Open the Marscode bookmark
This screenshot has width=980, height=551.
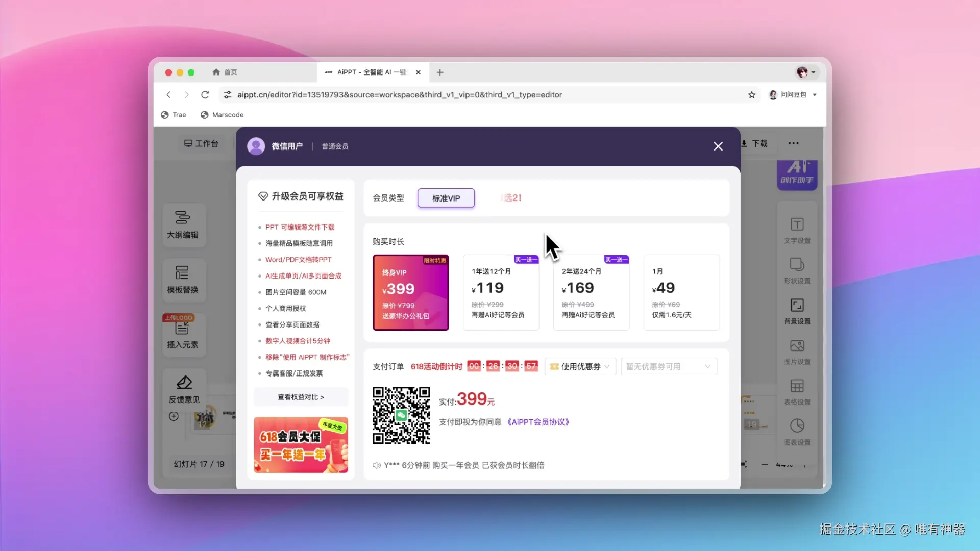coord(222,115)
